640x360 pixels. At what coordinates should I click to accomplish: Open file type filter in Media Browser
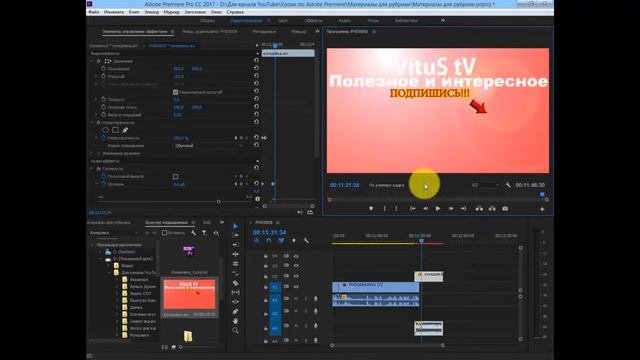[x=204, y=233]
